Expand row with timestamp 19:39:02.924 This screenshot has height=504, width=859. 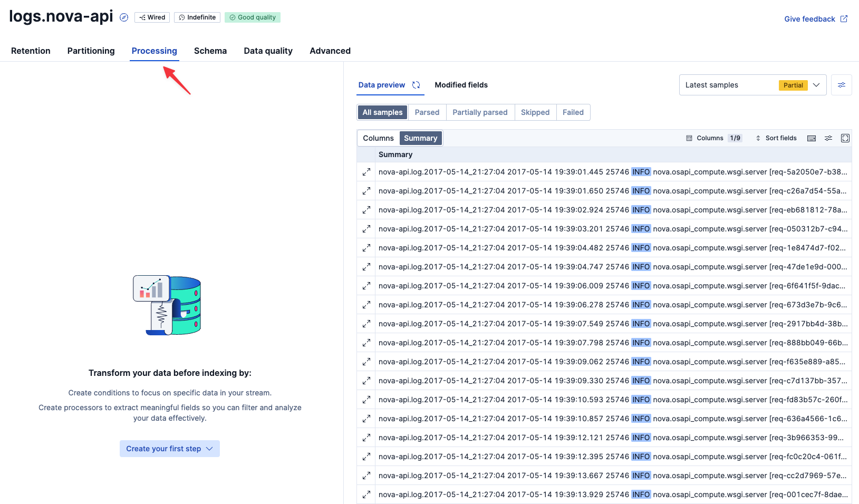point(366,210)
